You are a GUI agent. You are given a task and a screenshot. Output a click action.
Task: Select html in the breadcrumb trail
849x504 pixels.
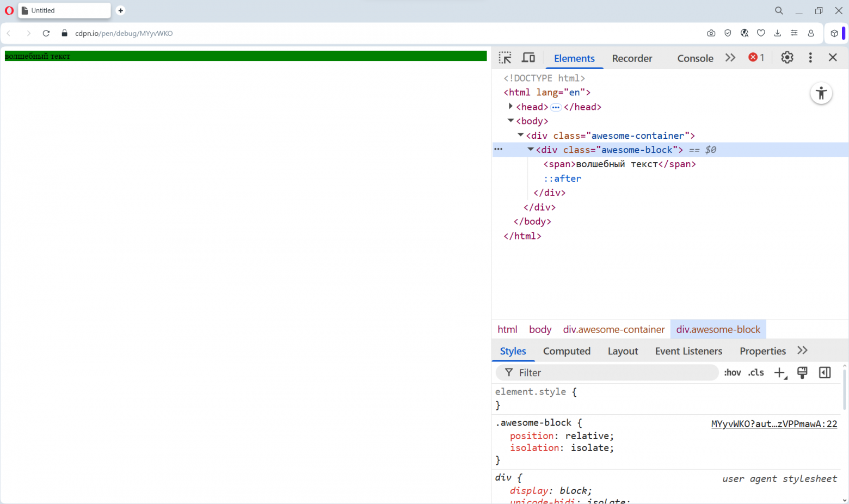coord(507,329)
